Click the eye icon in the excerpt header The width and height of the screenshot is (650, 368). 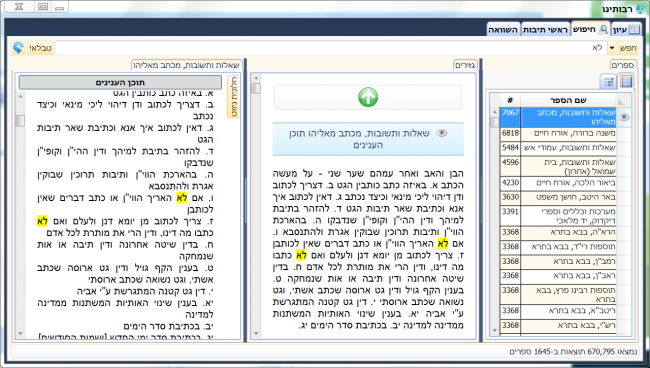point(442,133)
